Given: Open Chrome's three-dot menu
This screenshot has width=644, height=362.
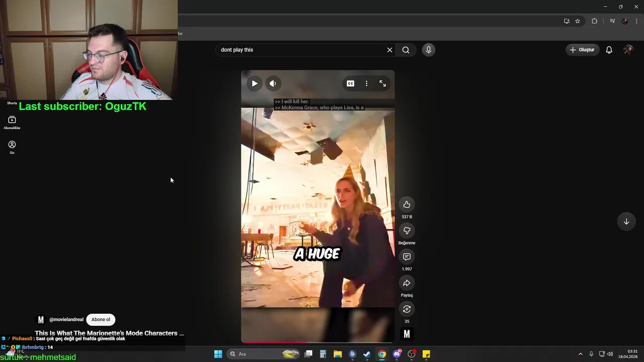Looking at the screenshot, I should [x=636, y=21].
